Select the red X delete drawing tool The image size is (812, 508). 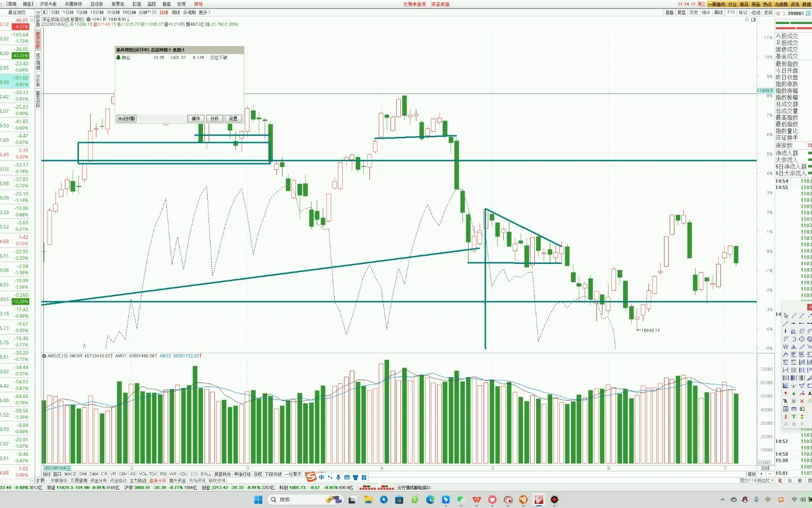[802, 401]
